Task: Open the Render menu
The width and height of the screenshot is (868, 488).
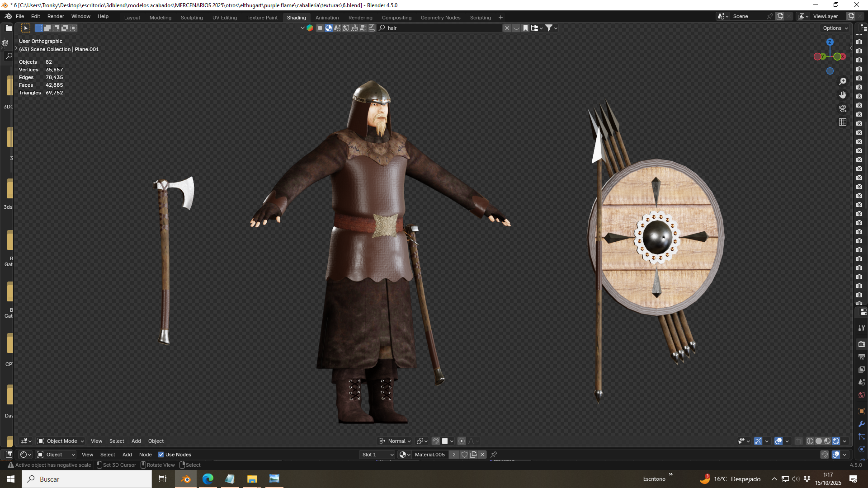Action: coord(56,16)
